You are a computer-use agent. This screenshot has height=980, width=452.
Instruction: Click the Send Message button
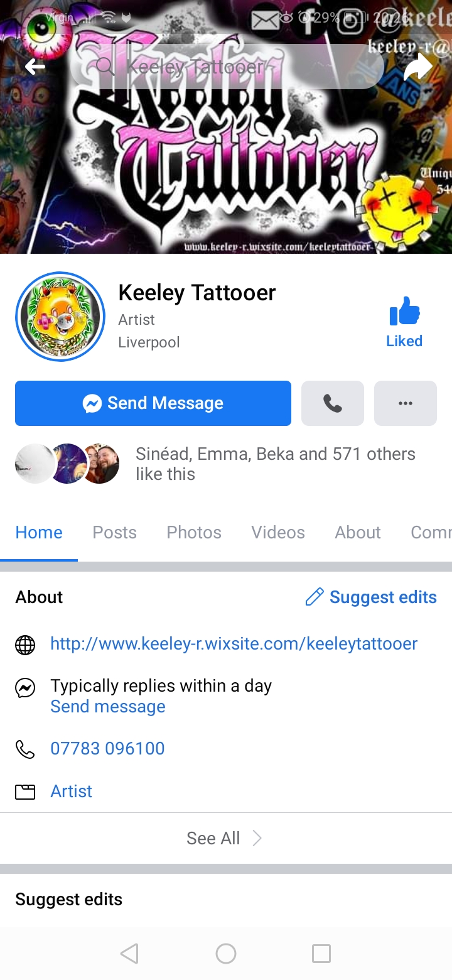point(153,403)
